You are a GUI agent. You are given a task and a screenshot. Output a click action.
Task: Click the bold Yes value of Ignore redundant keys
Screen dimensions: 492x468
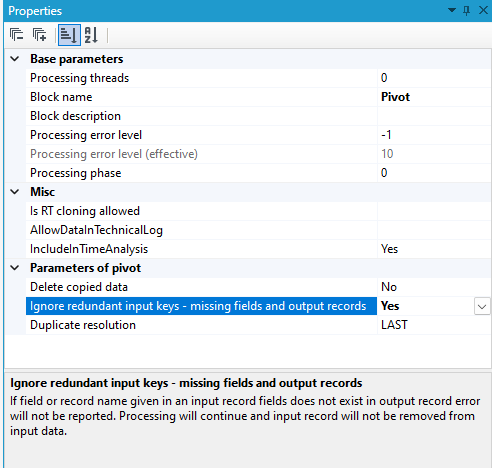pyautogui.click(x=390, y=306)
